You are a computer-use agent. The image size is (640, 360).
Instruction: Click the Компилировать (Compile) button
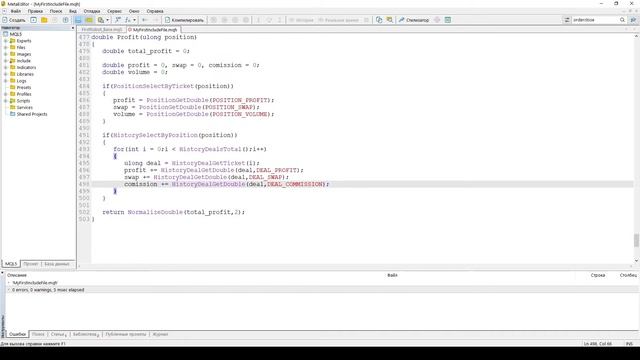(x=184, y=20)
